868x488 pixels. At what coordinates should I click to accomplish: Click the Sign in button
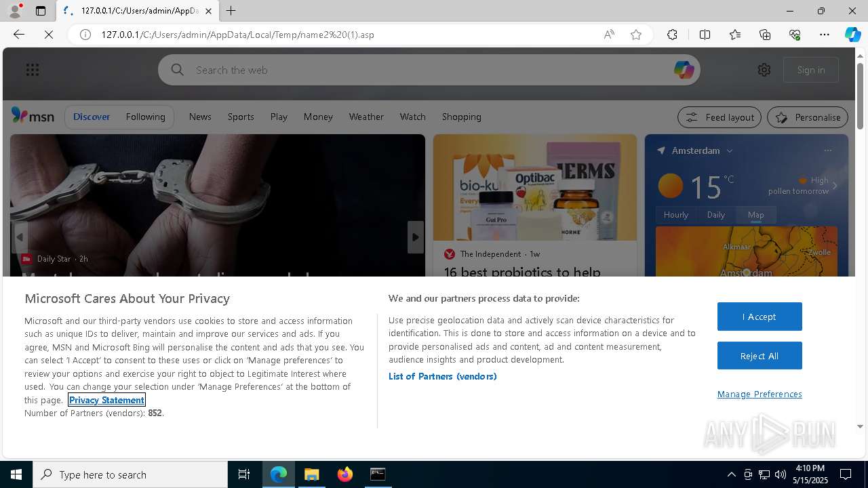point(811,70)
